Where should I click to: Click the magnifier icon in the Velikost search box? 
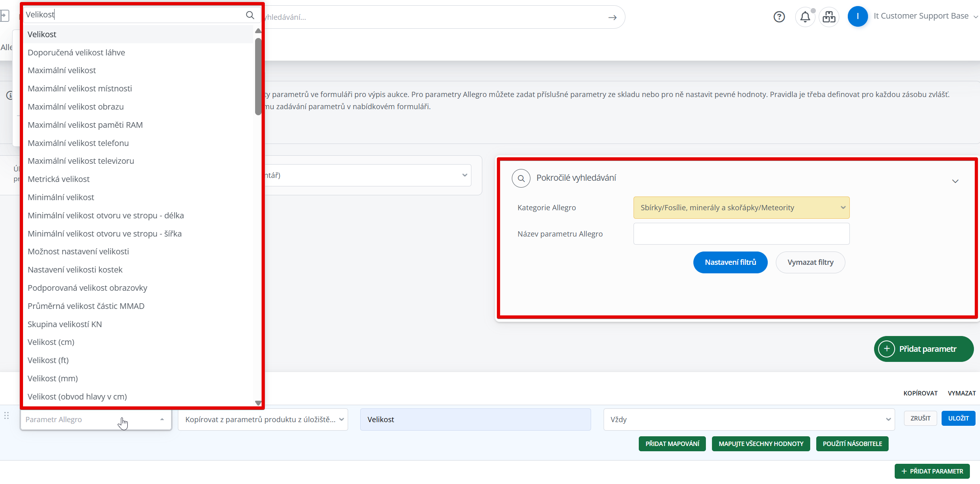[250, 15]
